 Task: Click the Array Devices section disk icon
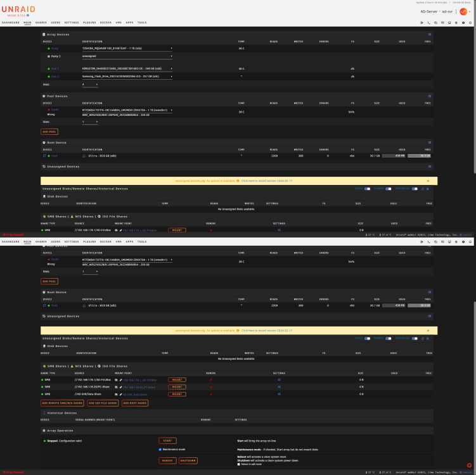(x=44, y=35)
